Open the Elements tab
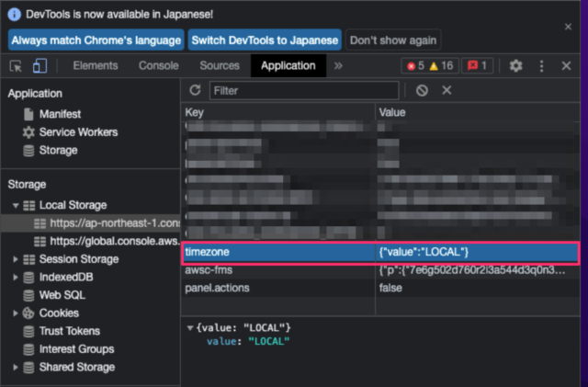Screen dimensions: 588x387 (x=96, y=65)
